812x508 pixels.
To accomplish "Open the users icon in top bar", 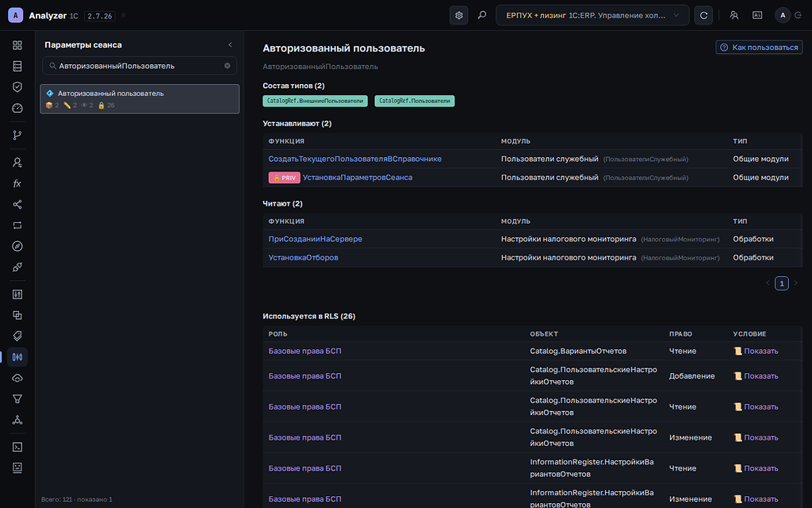I will (733, 16).
